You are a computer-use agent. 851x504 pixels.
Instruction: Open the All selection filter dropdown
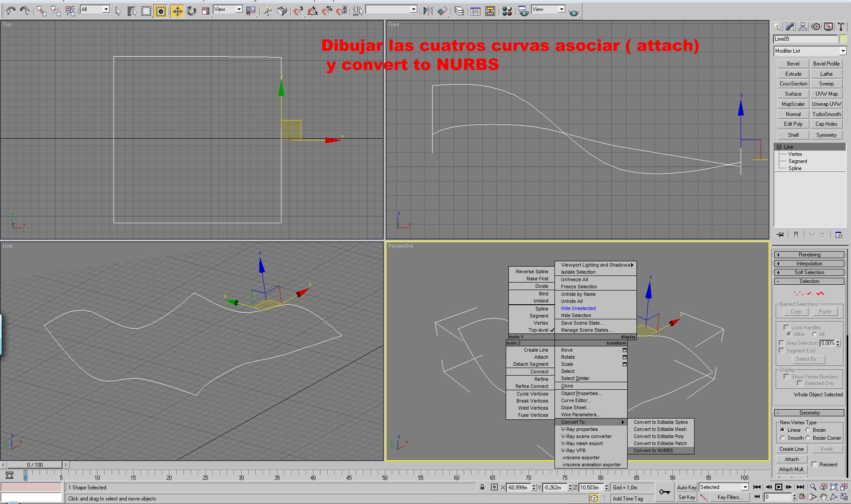point(106,9)
